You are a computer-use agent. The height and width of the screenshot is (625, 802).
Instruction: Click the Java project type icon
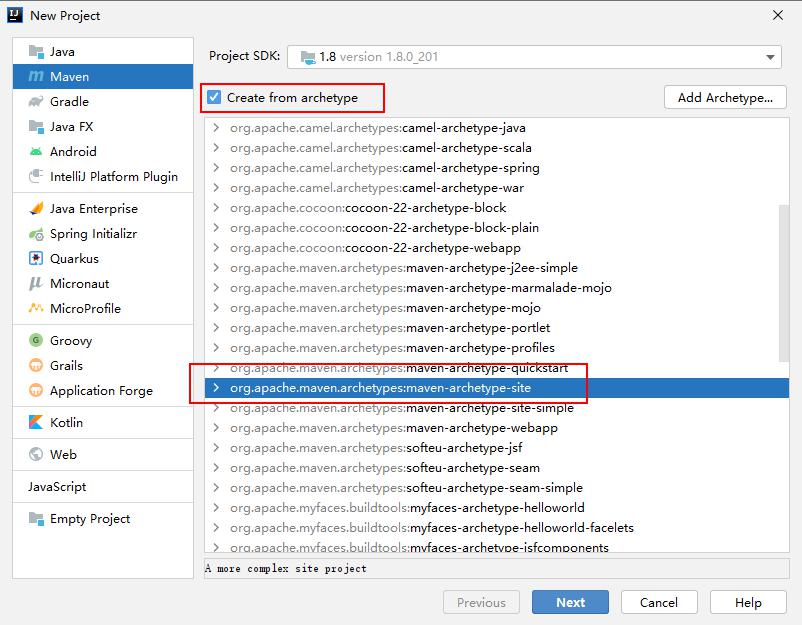coord(36,52)
